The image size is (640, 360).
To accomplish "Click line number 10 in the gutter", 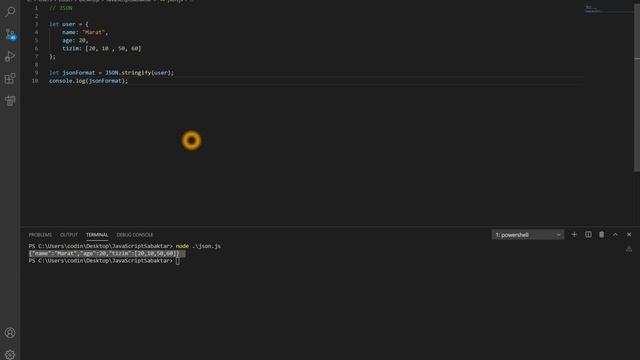I will [x=35, y=81].
